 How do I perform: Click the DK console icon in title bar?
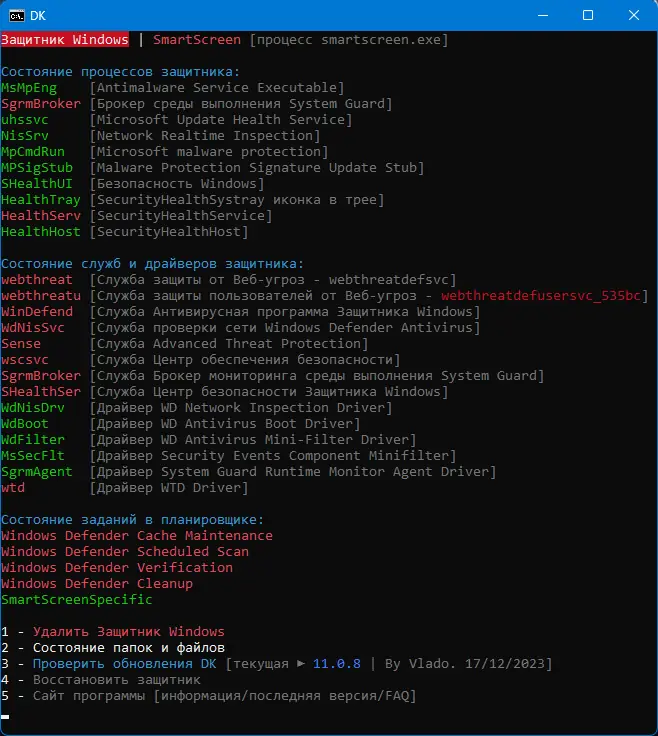18,15
